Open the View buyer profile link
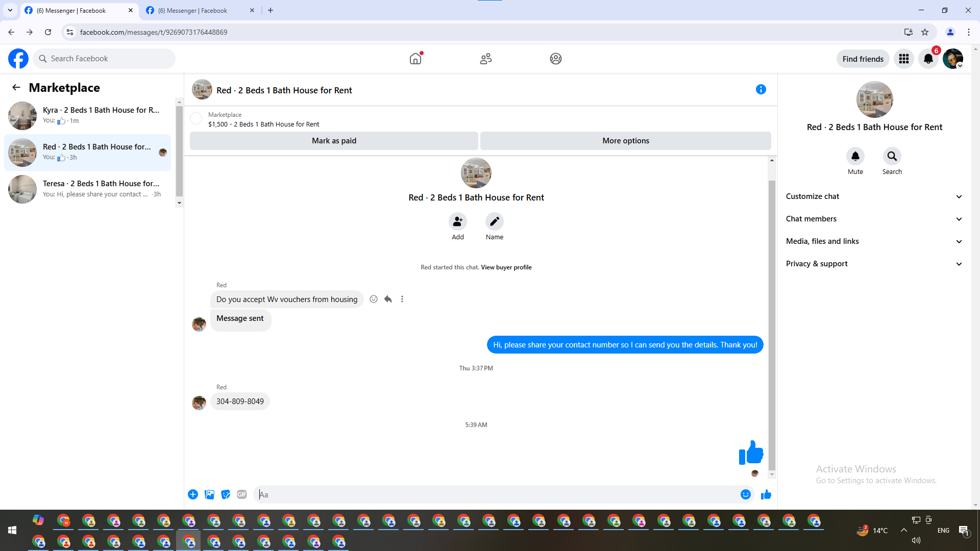 [506, 267]
